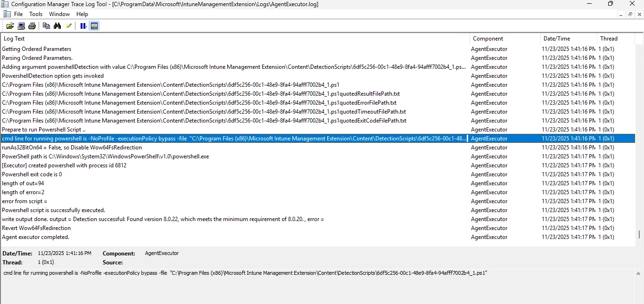644x304 pixels.
Task: Click the Print toolbar icon
Action: pyautogui.click(x=32, y=26)
